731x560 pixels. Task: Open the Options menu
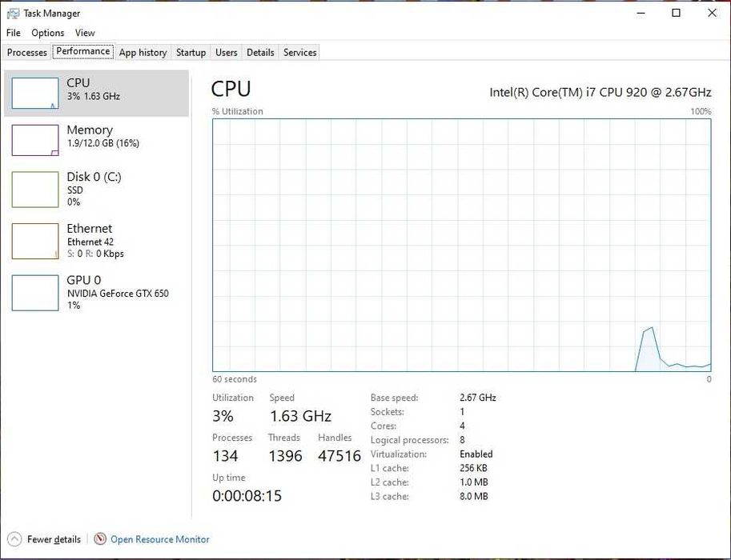48,33
